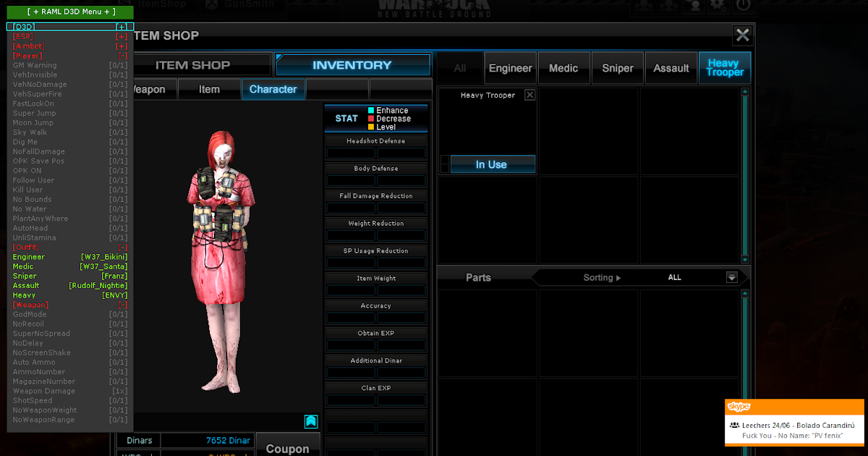Change Medic outfit W37_Santa value
This screenshot has width=868, height=456.
(104, 266)
